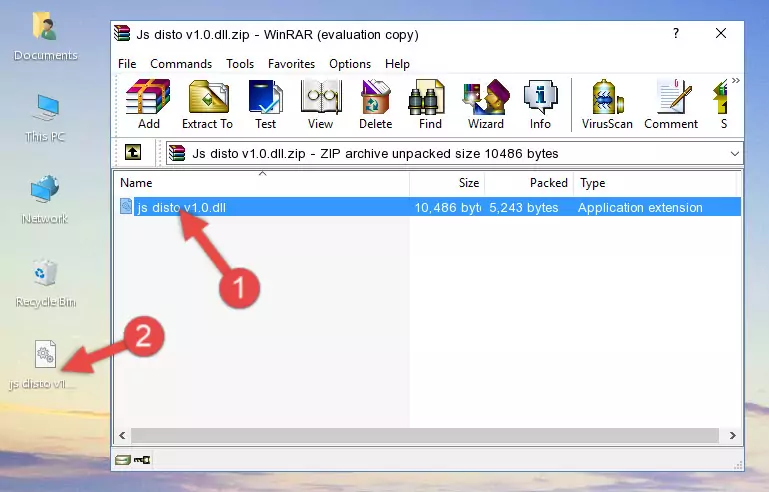Open the View file tool
This screenshot has width=769, height=492.
321,104
